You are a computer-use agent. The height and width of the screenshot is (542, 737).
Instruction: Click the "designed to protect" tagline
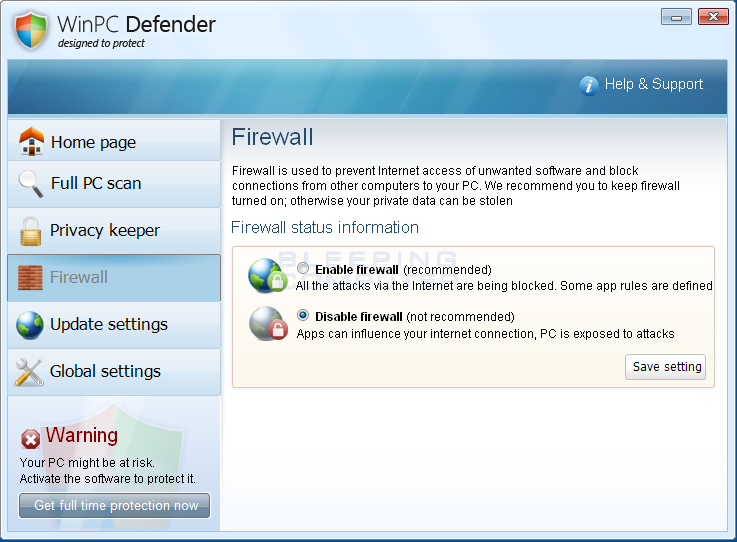101,43
